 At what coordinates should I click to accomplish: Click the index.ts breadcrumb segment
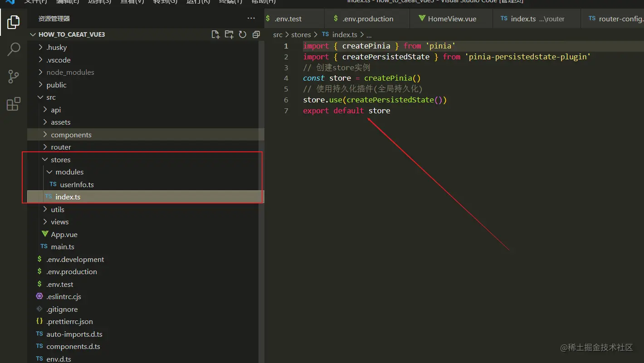pyautogui.click(x=340, y=34)
